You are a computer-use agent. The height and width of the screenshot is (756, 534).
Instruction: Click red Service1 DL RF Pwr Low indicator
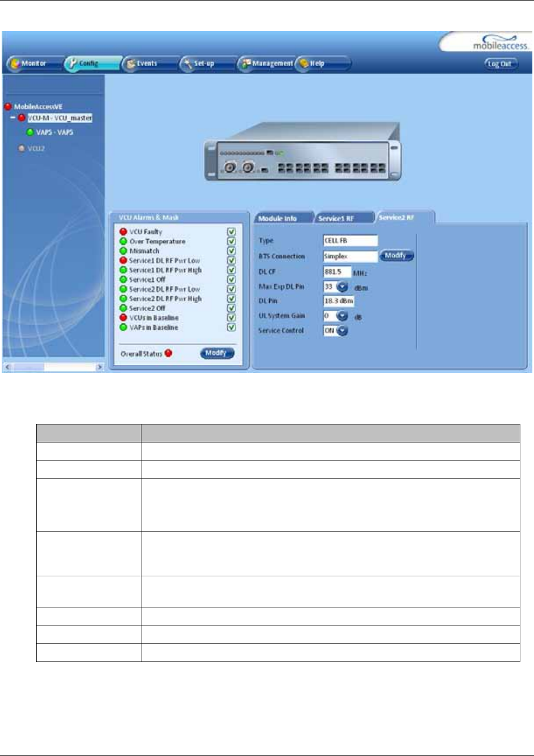pyautogui.click(x=123, y=261)
